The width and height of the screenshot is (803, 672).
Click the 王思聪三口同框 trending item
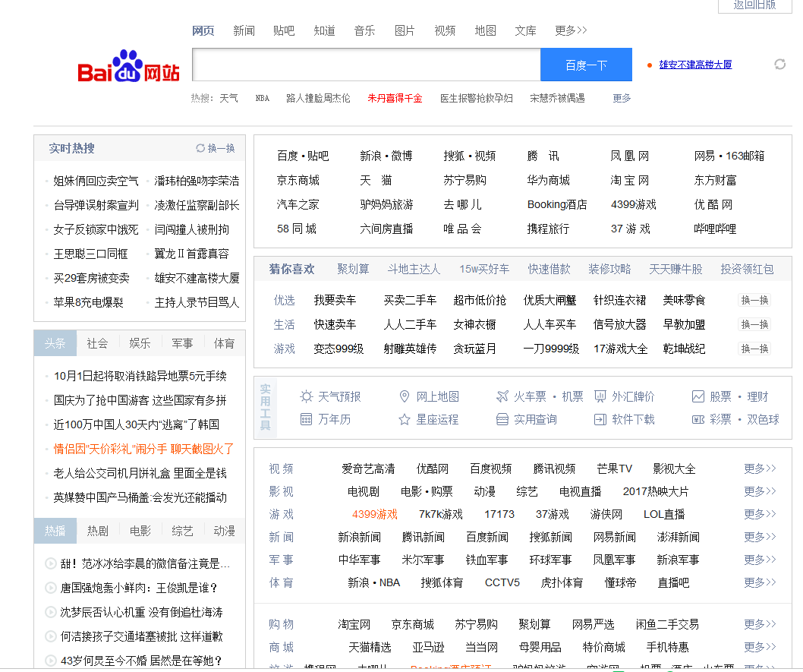point(90,254)
